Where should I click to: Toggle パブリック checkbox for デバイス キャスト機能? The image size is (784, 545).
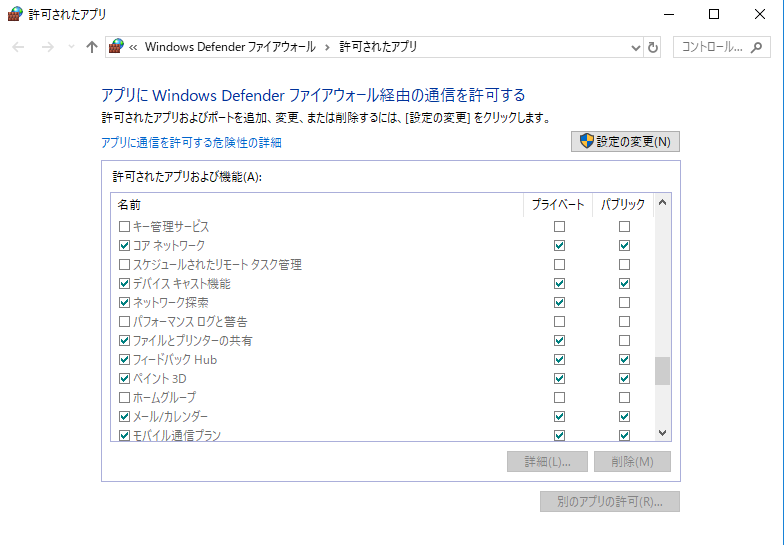pyautogui.click(x=624, y=284)
